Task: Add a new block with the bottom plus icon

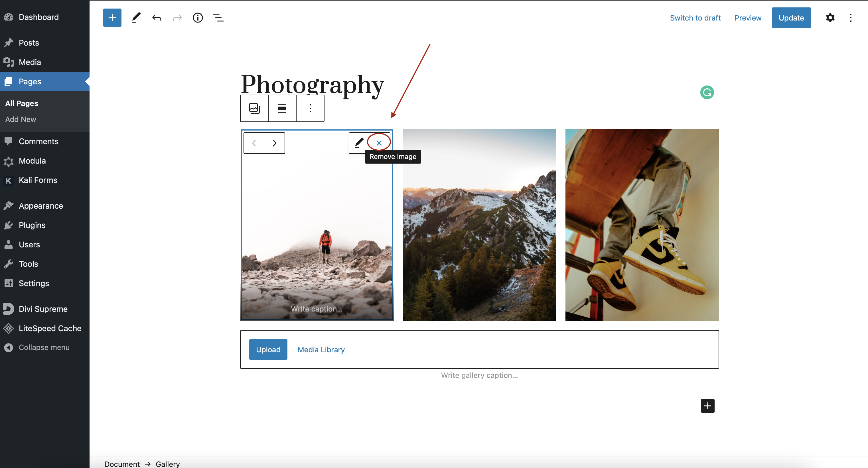Action: 707,406
